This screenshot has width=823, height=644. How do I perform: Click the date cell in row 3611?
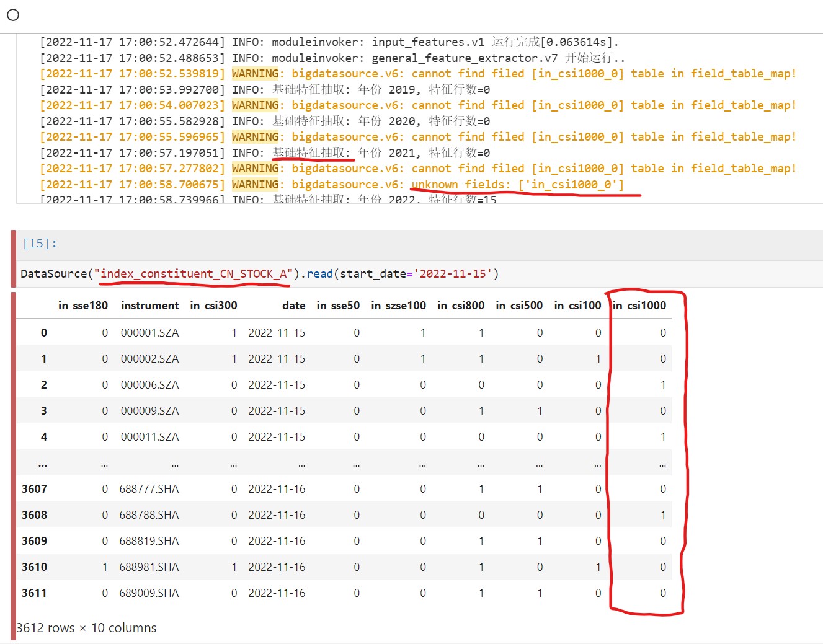277,593
